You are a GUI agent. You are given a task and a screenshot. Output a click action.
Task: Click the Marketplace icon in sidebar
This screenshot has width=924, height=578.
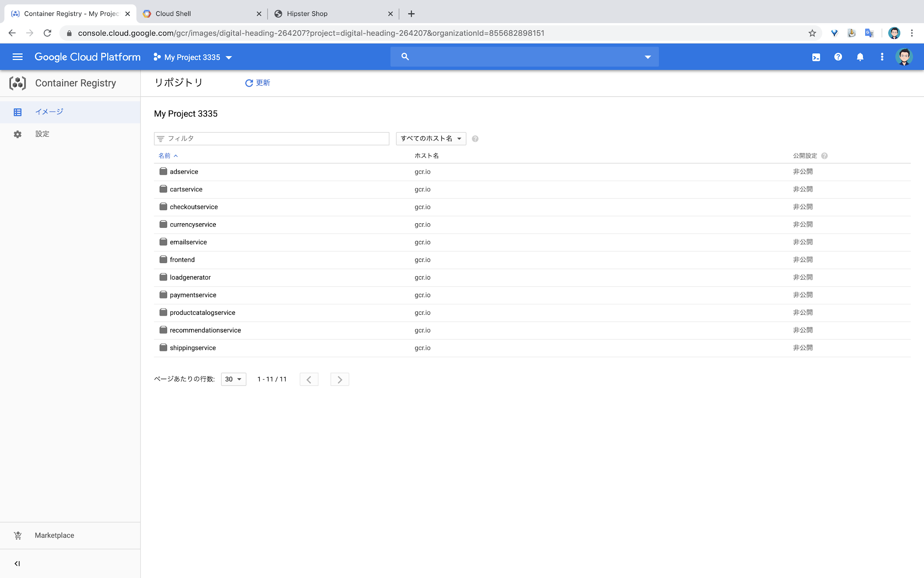tap(17, 536)
